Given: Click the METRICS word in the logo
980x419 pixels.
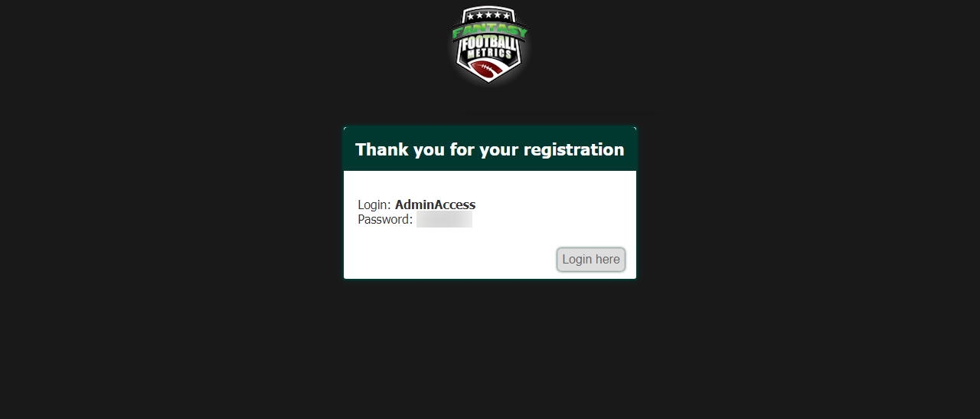Looking at the screenshot, I should 490,54.
